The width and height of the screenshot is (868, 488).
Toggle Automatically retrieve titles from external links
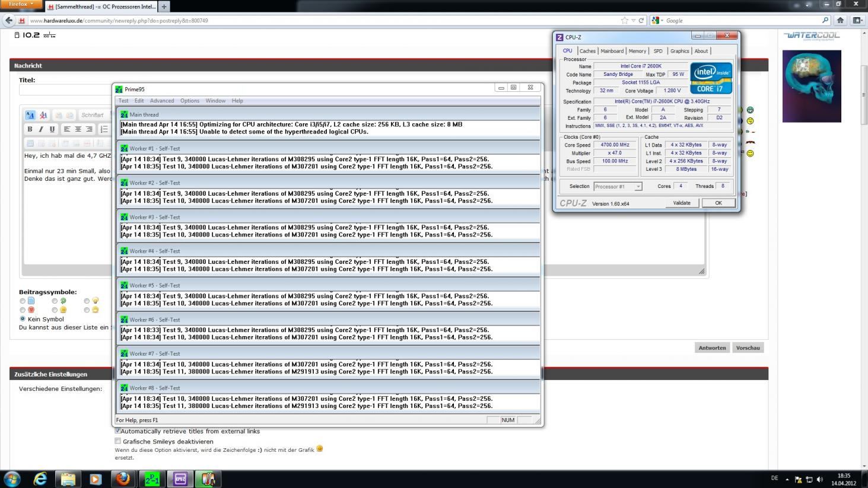point(117,430)
